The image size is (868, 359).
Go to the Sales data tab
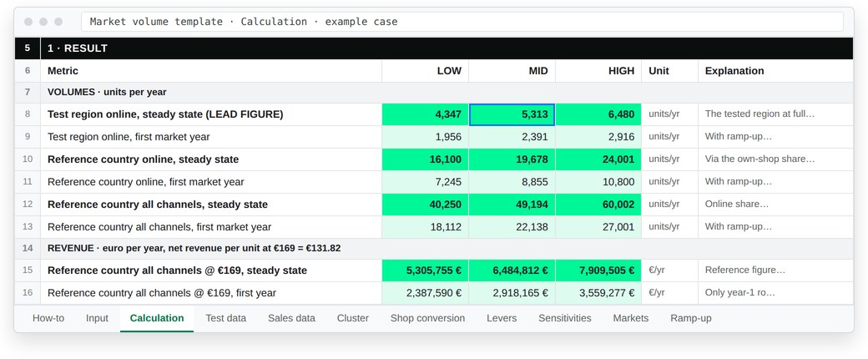point(292,318)
